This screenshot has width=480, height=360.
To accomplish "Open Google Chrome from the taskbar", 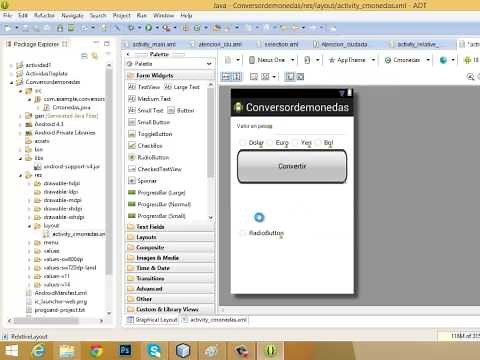I will [x=96, y=351].
